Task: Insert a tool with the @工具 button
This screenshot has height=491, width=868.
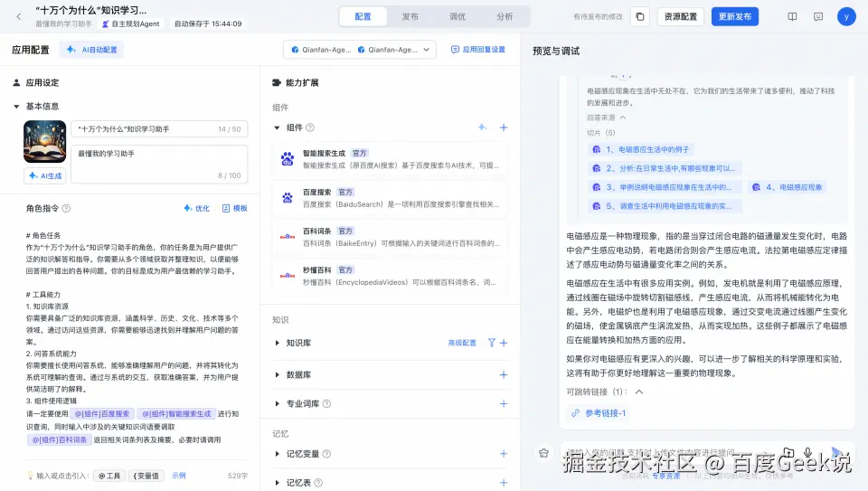Action: click(x=109, y=476)
